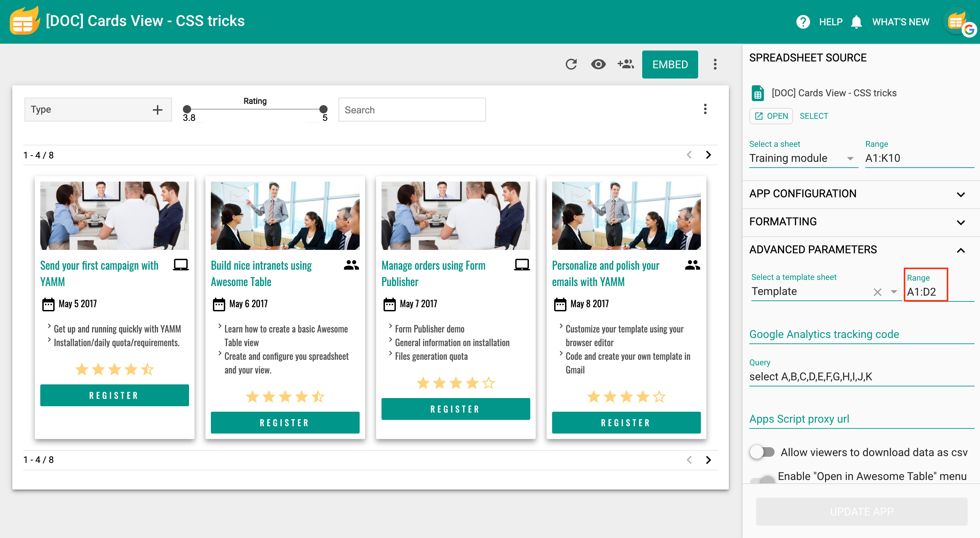The width and height of the screenshot is (980, 538).
Task: Go to previous page in bottom pagination
Action: click(689, 459)
